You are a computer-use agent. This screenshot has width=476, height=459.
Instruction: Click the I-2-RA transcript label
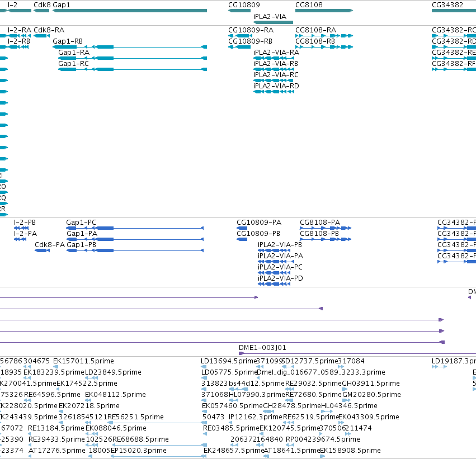point(20,30)
